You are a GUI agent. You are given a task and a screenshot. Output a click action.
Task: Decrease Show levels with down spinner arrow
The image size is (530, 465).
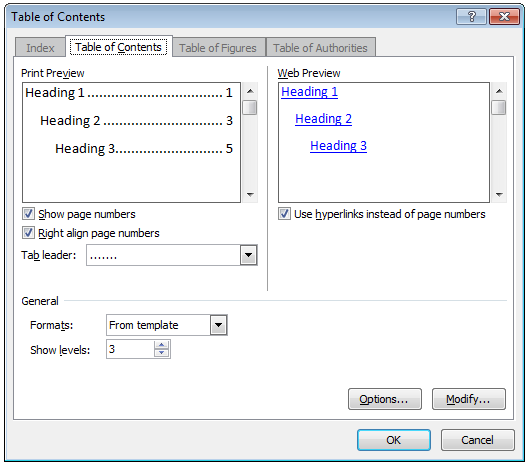click(162, 353)
